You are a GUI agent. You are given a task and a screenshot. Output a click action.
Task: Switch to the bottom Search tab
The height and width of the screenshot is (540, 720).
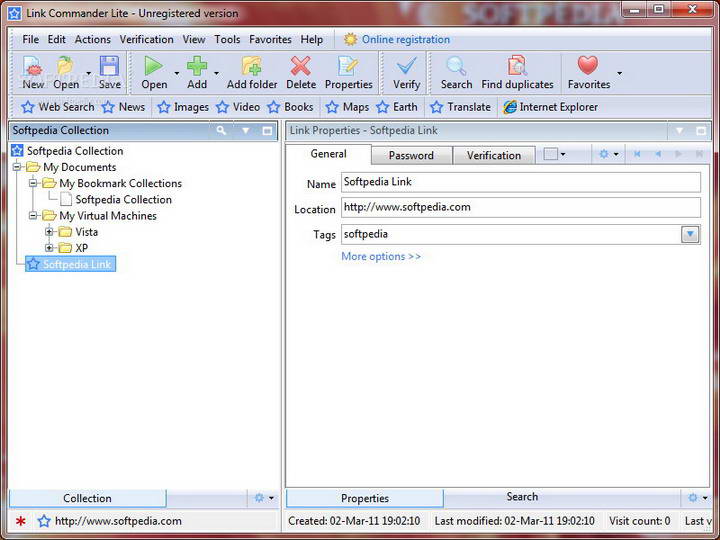pyautogui.click(x=522, y=497)
